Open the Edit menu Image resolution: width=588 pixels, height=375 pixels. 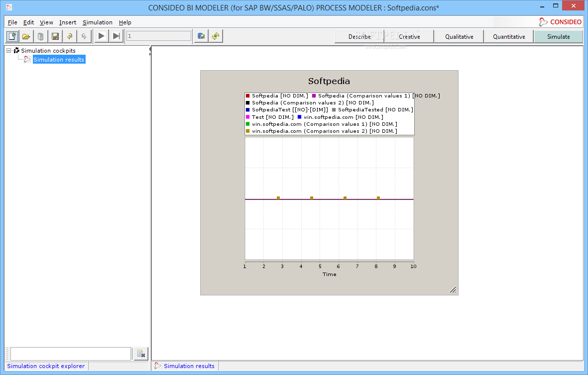28,22
